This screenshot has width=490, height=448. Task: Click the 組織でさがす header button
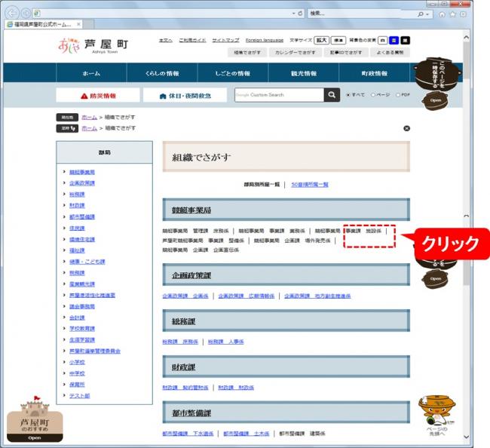coord(247,52)
